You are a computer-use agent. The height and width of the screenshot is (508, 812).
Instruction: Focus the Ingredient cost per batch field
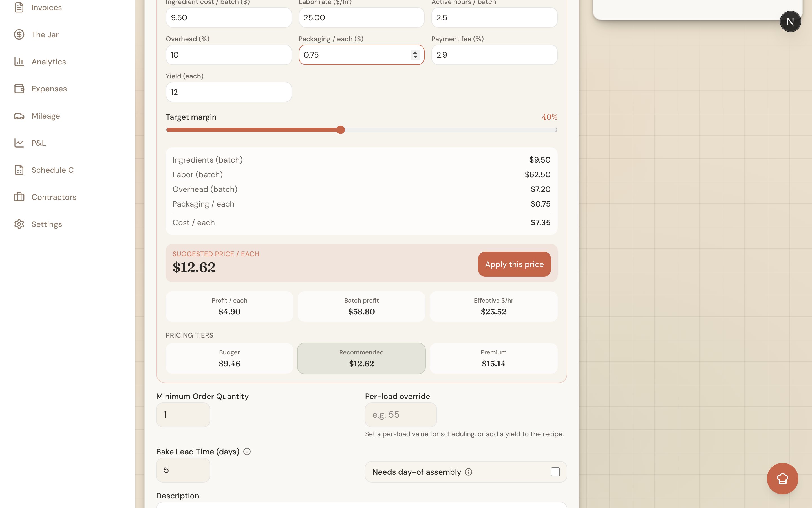click(229, 17)
